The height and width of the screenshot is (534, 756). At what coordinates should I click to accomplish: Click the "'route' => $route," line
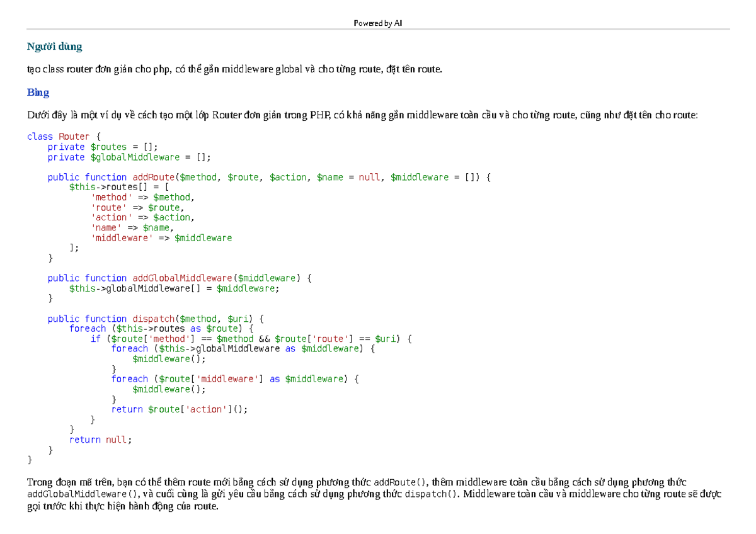tap(138, 207)
